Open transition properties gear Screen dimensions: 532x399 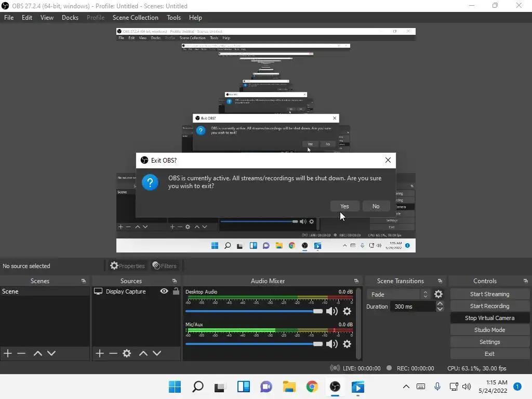(x=438, y=294)
